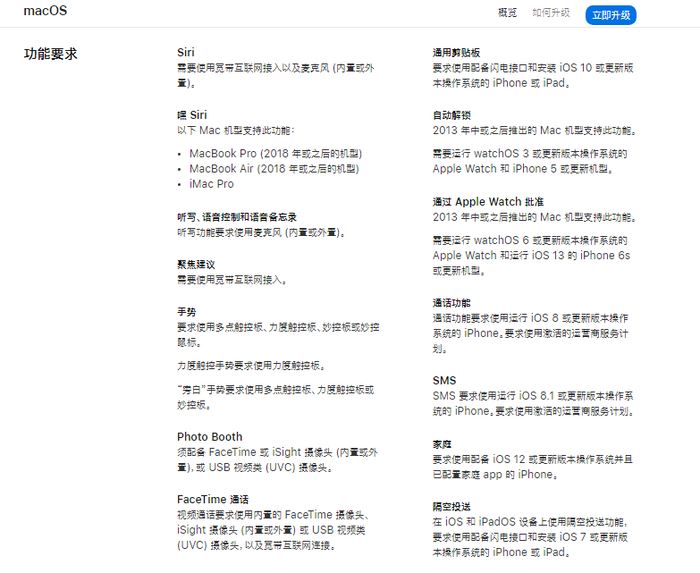The image size is (700, 573).
Task: Click the 通用剪贴板 heading
Action: [457, 52]
